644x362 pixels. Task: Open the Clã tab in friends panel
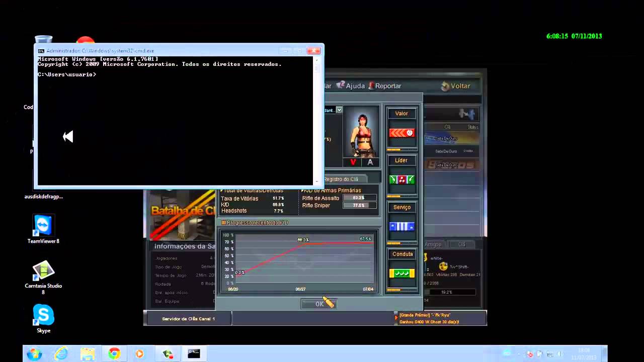click(x=462, y=244)
